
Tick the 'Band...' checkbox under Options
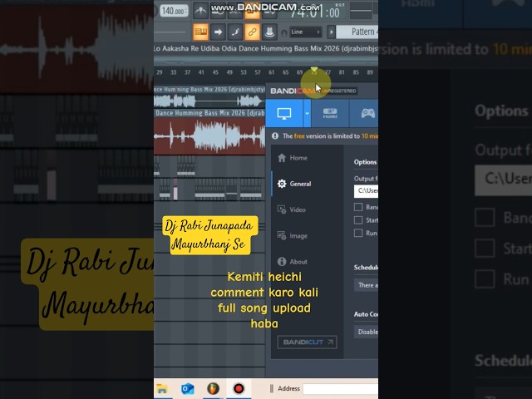358,207
